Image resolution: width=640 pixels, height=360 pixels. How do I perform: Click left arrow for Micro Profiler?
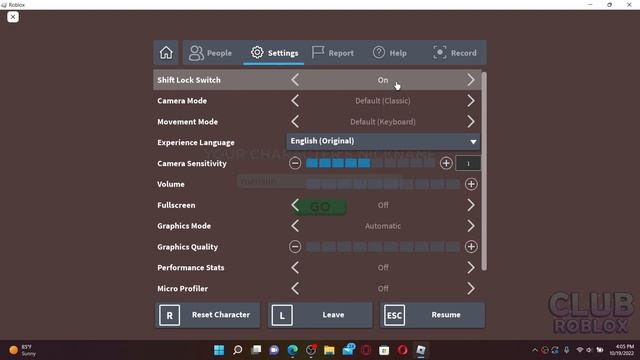[295, 289]
